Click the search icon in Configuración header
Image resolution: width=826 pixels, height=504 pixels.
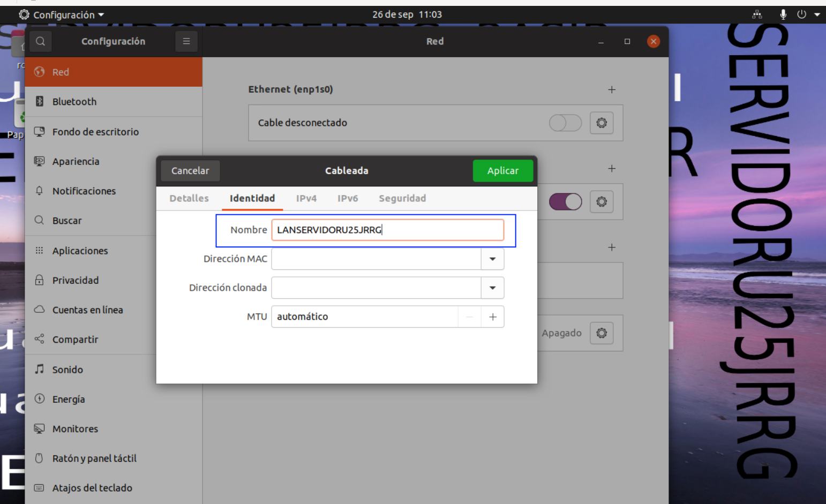coord(40,41)
